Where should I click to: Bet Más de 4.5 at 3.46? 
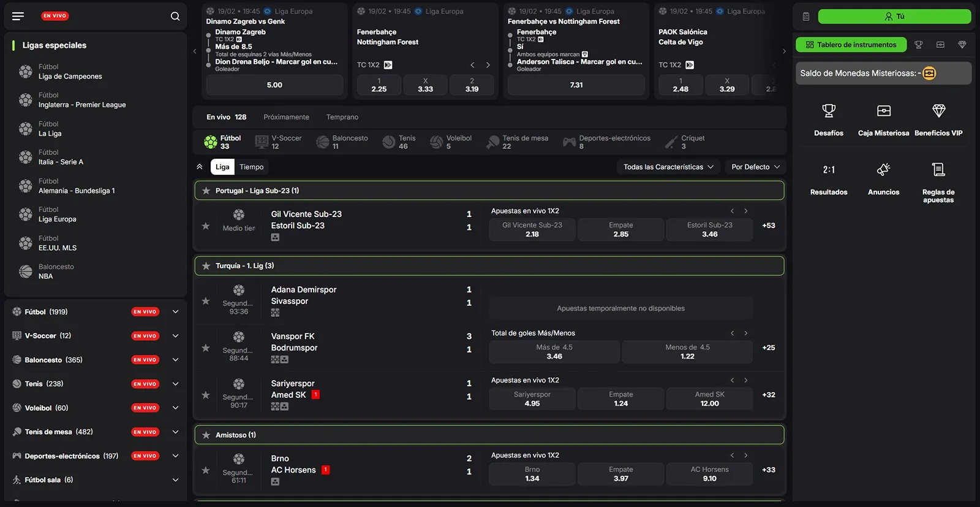554,352
